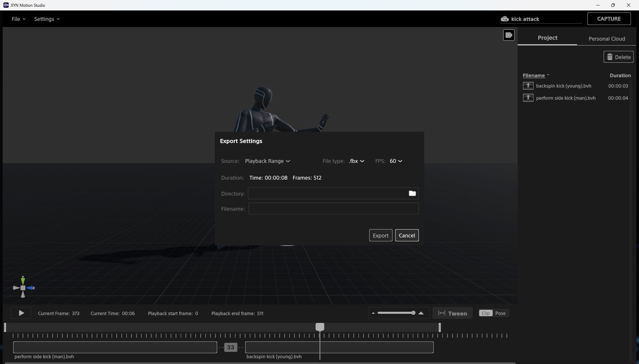The image size is (639, 364).
Task: Click the timeline zoom slider handle
Action: pyautogui.click(x=413, y=313)
